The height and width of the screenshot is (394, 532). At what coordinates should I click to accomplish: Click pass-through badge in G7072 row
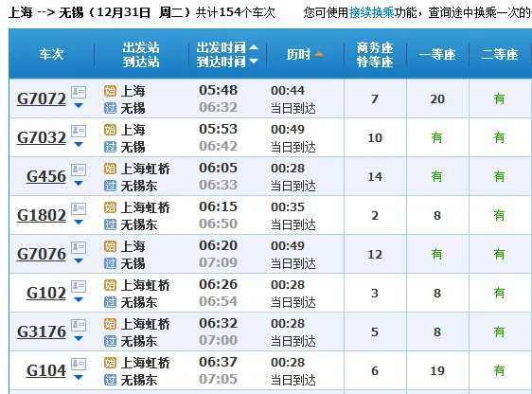coord(110,108)
